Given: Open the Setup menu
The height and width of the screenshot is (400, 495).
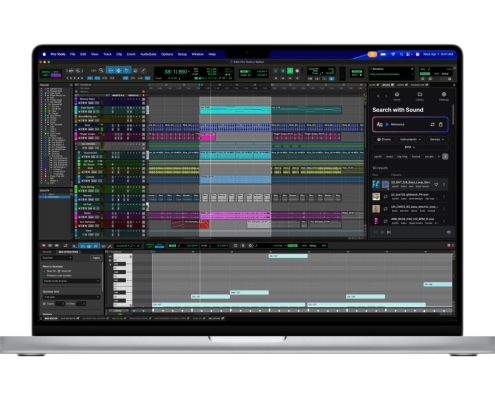Looking at the screenshot, I should coord(182,54).
